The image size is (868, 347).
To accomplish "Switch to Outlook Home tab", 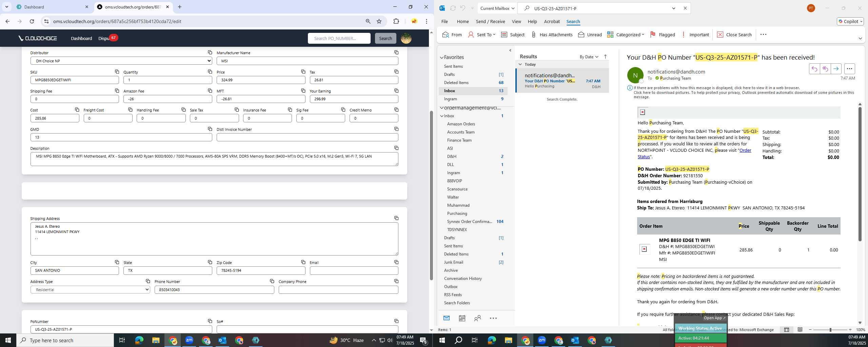I will pos(463,21).
